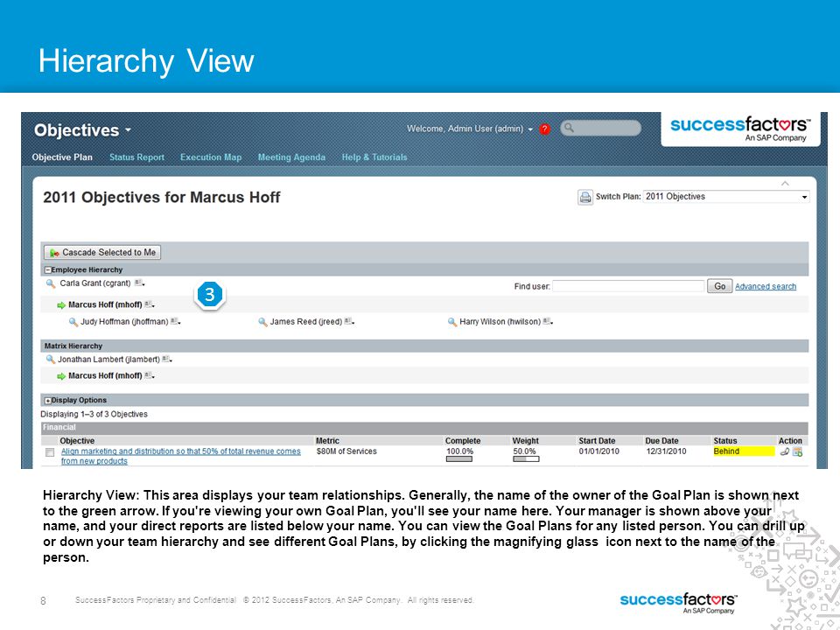This screenshot has width=840, height=630.
Task: Click magnifying glass next to Jonathan Lambert
Action: pyautogui.click(x=51, y=360)
